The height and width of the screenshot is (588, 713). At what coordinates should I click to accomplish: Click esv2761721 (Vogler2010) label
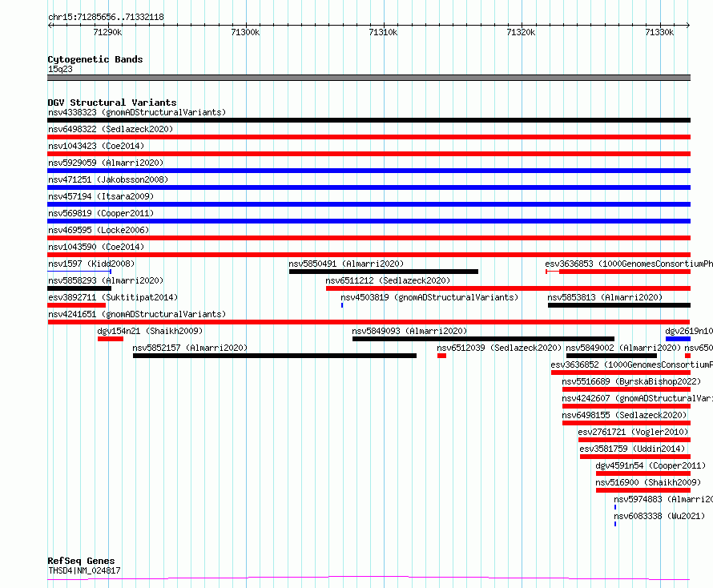click(633, 432)
